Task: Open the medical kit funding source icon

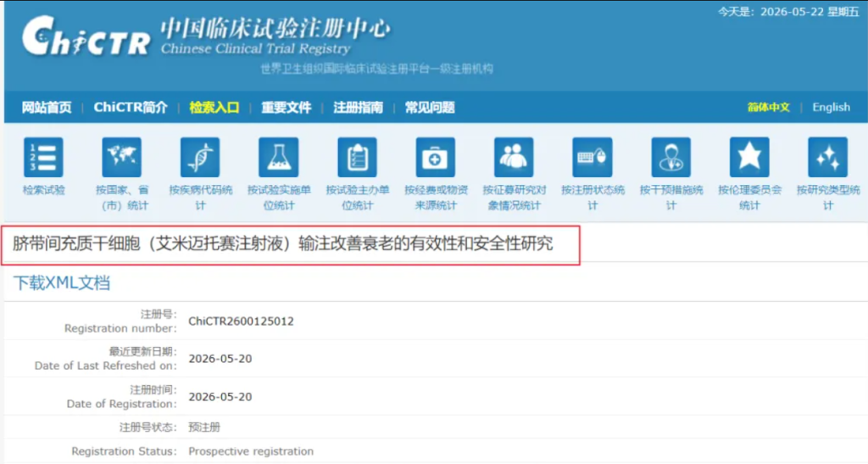Action: [436, 157]
